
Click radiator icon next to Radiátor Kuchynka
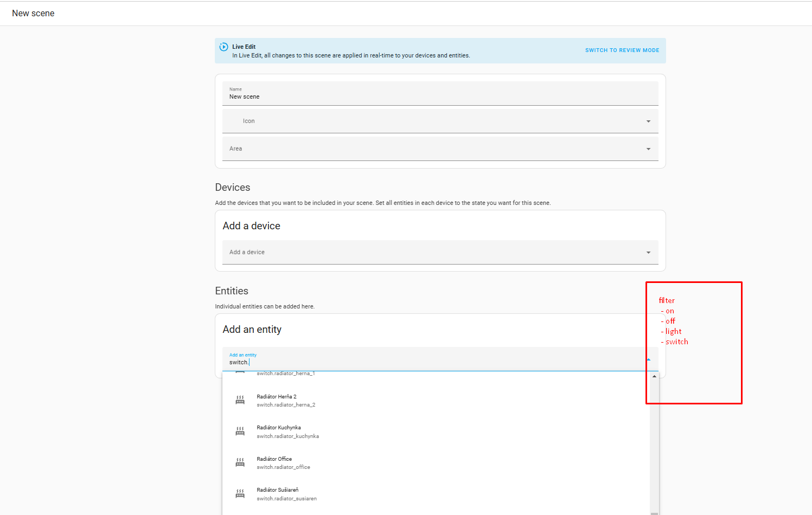(x=240, y=432)
